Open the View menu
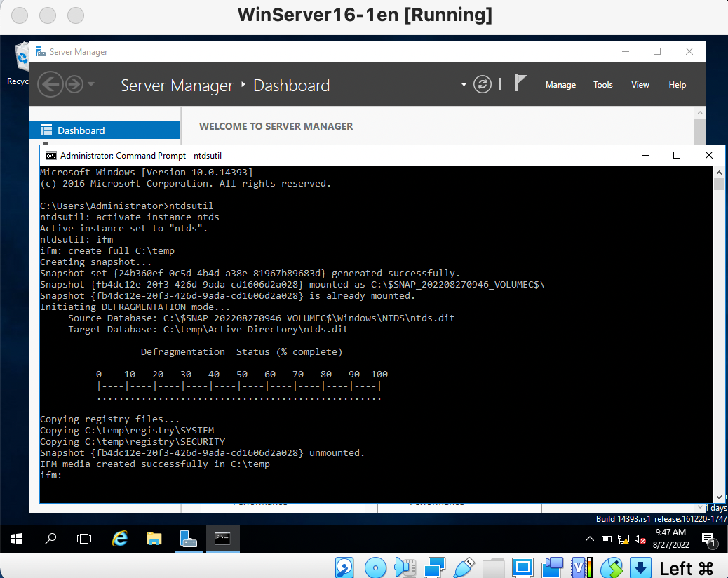The height and width of the screenshot is (578, 728). 640,85
